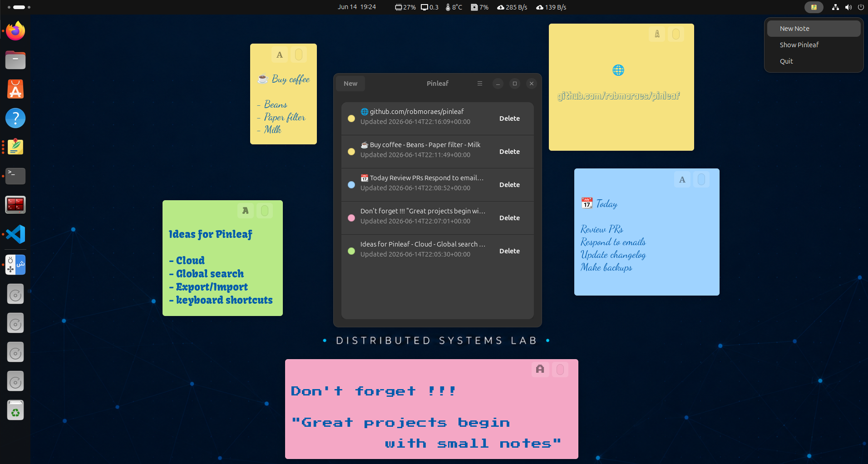The width and height of the screenshot is (868, 464).
Task: Open the Activities workspace indicator
Action: [19, 7]
